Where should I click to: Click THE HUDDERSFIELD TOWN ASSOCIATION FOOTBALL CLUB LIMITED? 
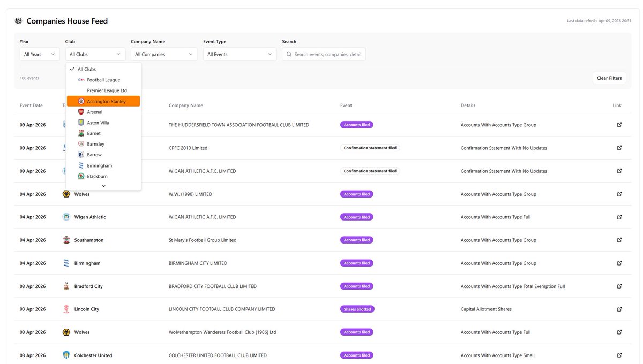(239, 125)
